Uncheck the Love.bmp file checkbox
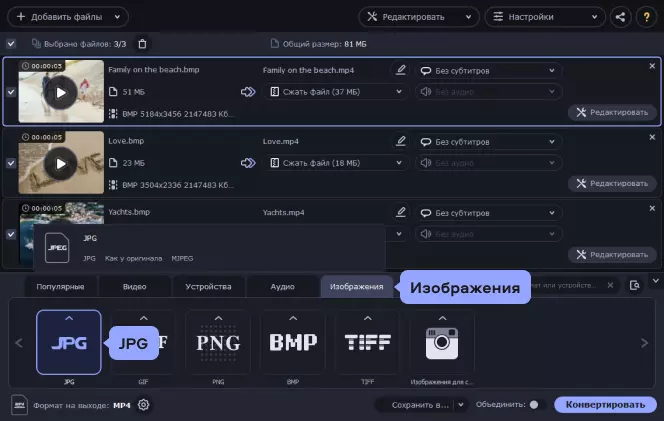664x421 pixels. [11, 163]
